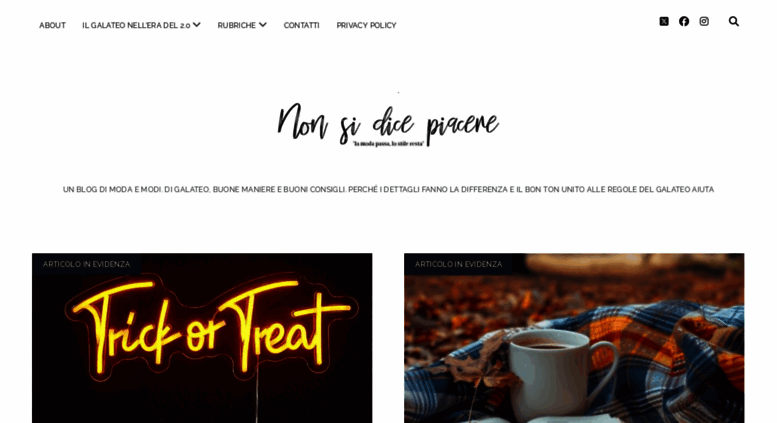Click the 'la moda passa, lo stile resta' subtitle

click(388, 144)
